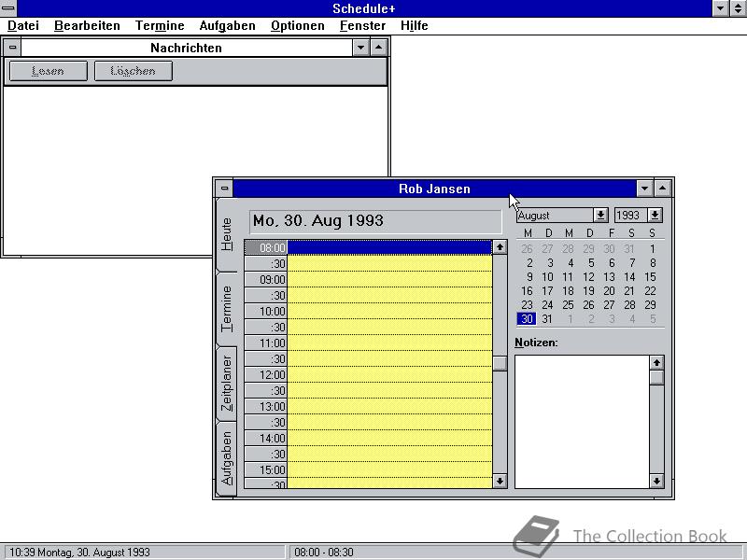Select August 9 in the calendar

coord(529,276)
